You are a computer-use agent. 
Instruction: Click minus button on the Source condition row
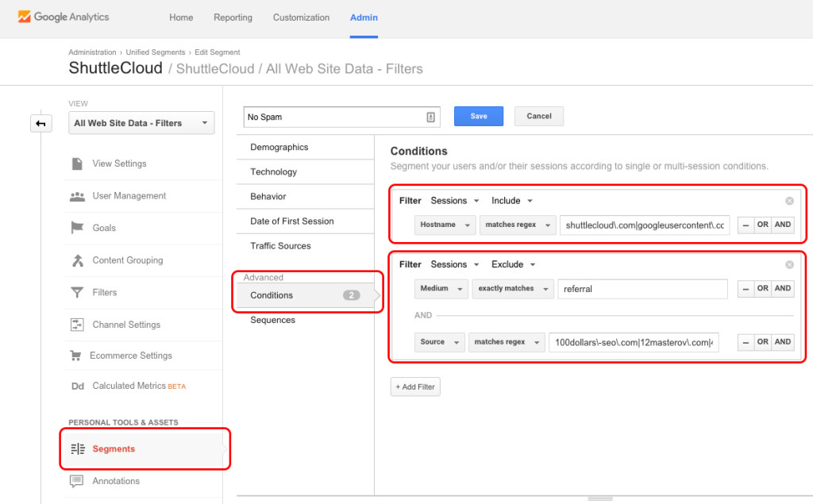(x=746, y=342)
